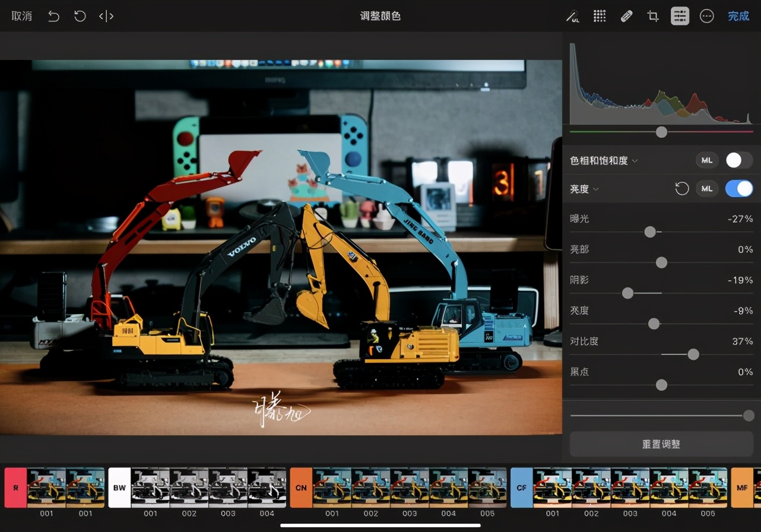Apply ML Enhance with the magic wand
Screen dimensions: 761x532
[572, 16]
